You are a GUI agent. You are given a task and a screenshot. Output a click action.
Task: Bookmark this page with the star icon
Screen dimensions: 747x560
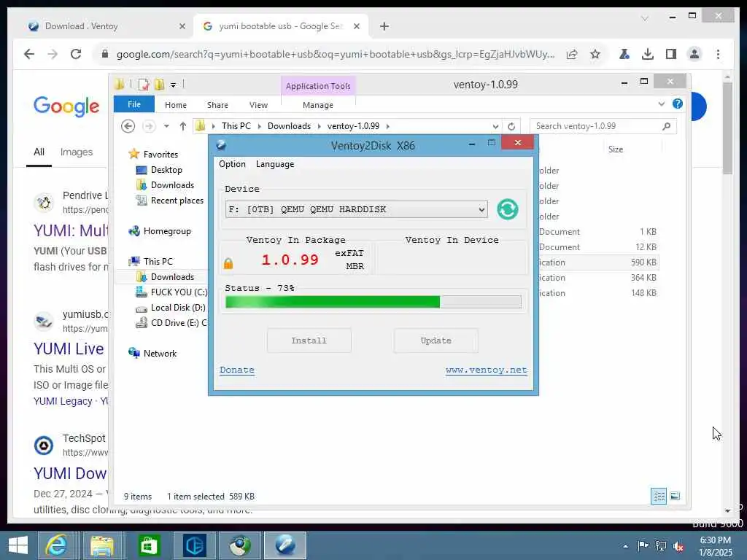[595, 54]
